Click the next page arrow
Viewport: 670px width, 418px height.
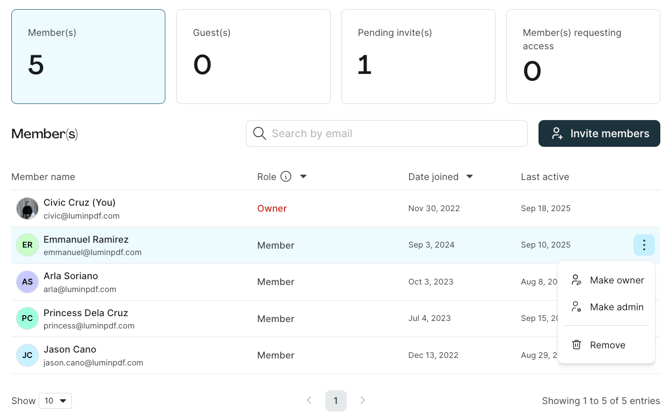(x=363, y=401)
